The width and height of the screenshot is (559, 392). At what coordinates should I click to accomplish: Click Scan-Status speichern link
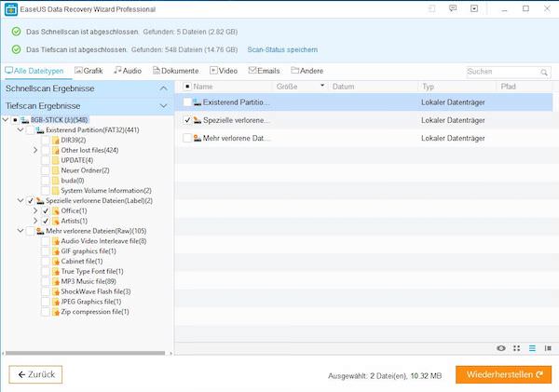pyautogui.click(x=282, y=49)
